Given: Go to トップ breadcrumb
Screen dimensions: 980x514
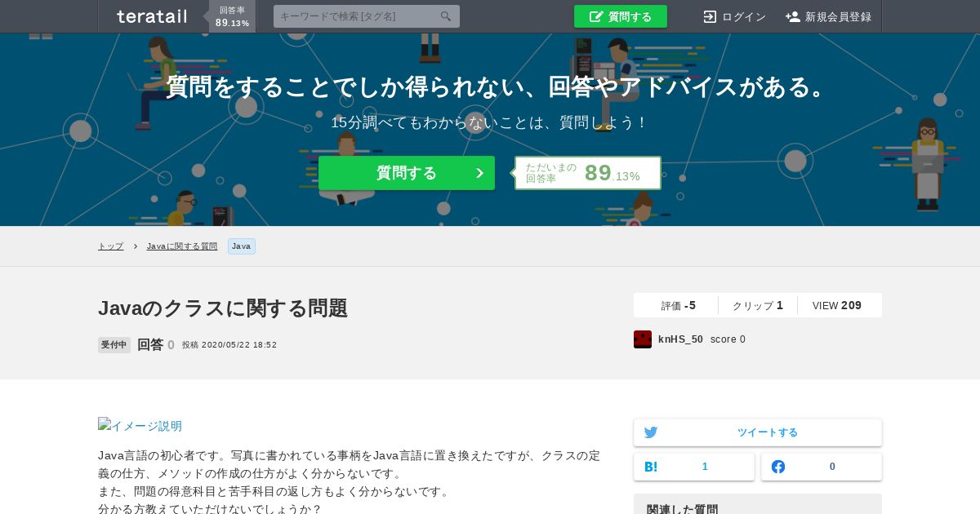Looking at the screenshot, I should coord(111,246).
